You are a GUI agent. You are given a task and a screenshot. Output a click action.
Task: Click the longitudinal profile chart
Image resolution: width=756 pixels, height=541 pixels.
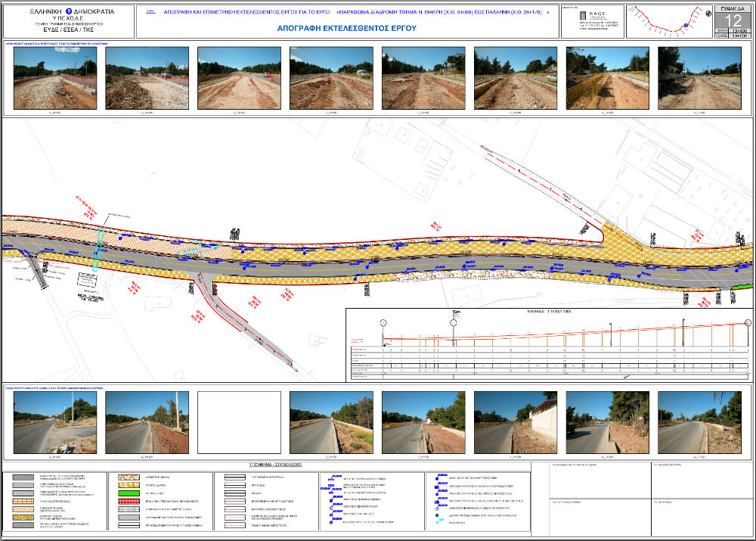point(549,344)
